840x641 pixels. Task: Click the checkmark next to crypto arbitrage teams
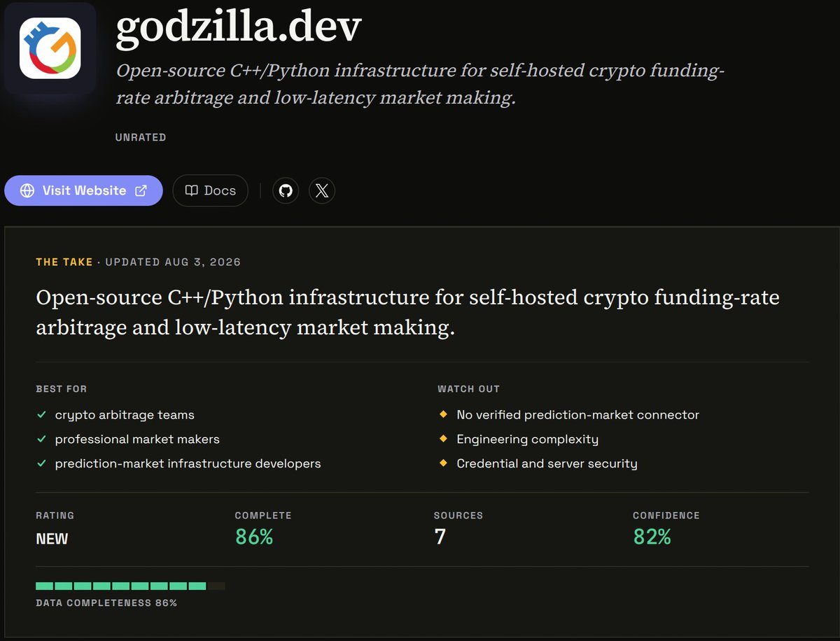coord(42,415)
